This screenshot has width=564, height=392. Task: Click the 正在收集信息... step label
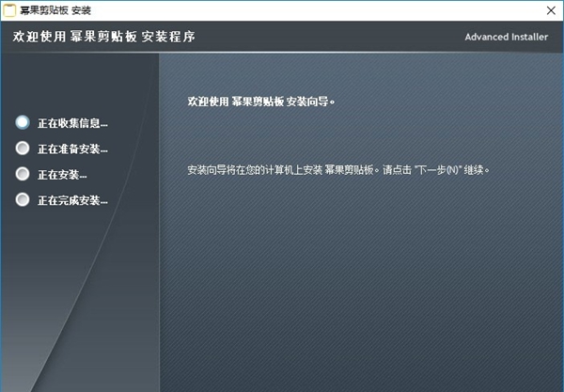point(72,123)
